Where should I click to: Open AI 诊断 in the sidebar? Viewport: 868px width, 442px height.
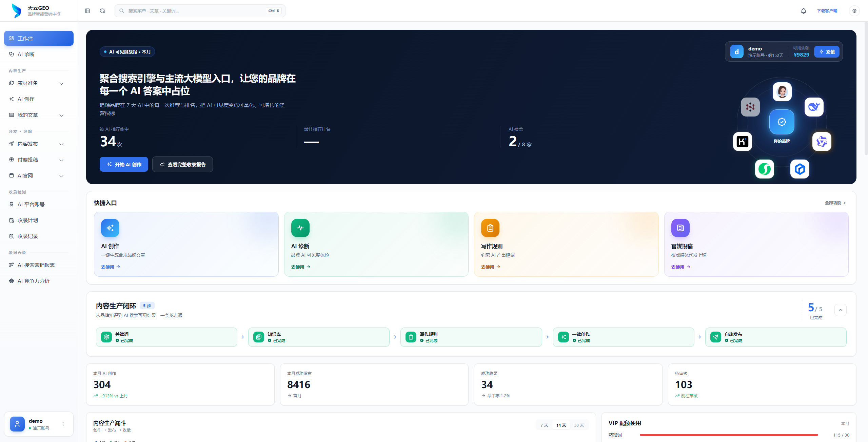click(39, 55)
